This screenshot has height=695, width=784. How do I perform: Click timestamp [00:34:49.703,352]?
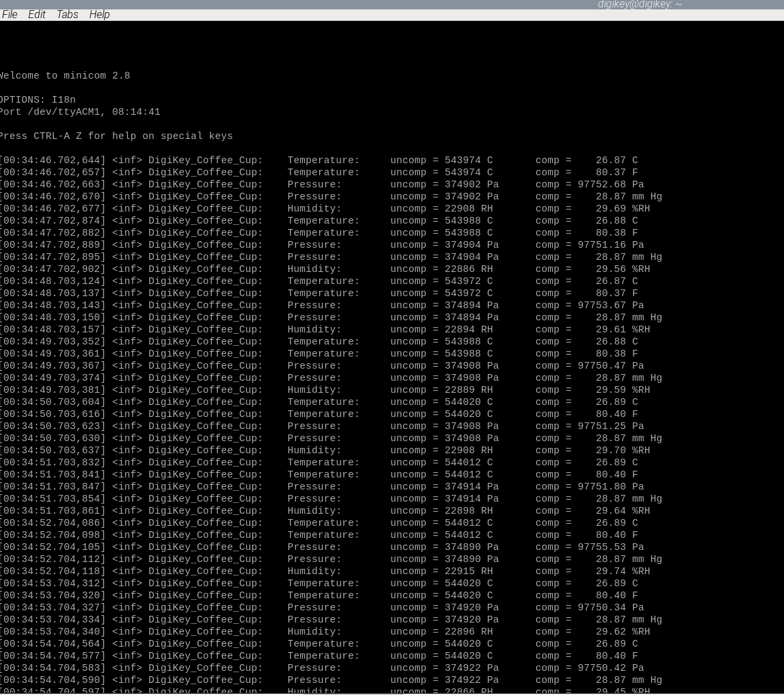click(53, 341)
